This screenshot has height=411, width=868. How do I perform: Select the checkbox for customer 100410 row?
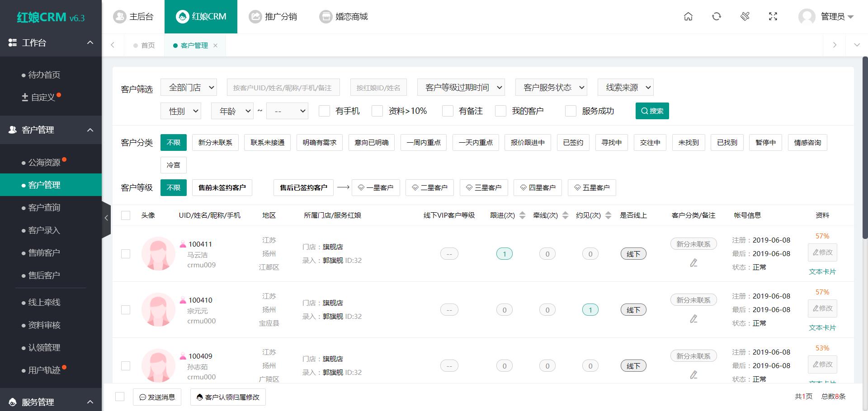coord(126,310)
